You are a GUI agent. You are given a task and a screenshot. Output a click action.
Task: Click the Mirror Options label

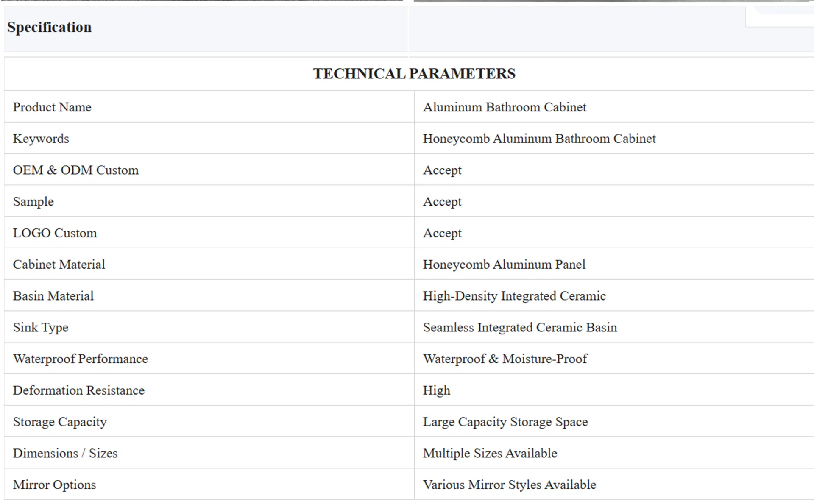click(54, 485)
